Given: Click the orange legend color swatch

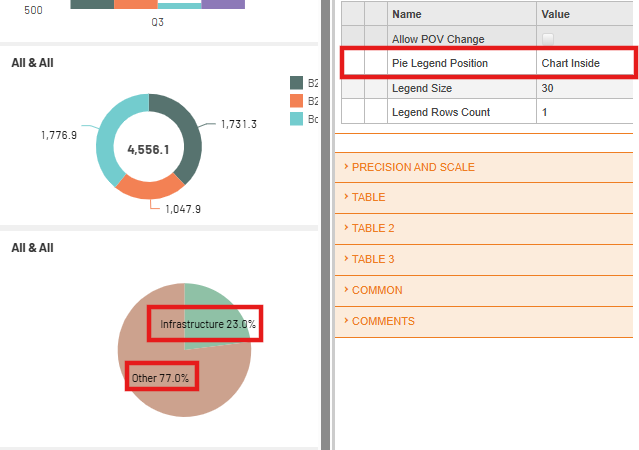Looking at the screenshot, I should click(x=296, y=101).
